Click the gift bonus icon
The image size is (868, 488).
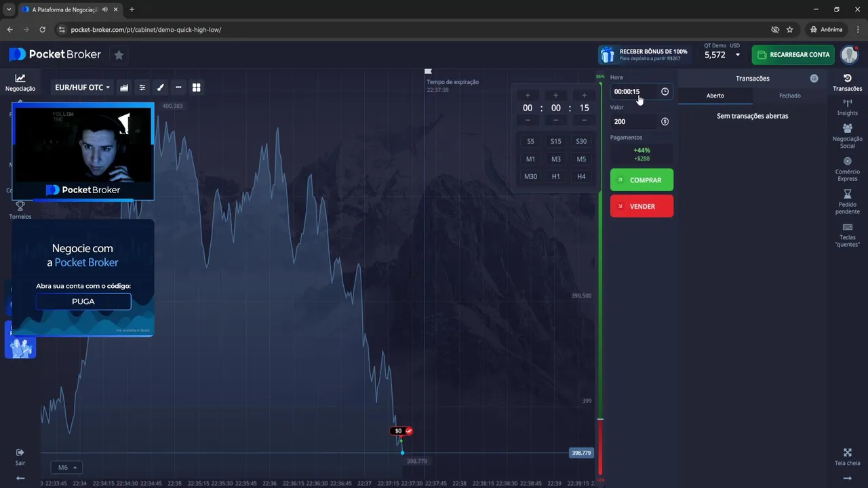(x=608, y=54)
